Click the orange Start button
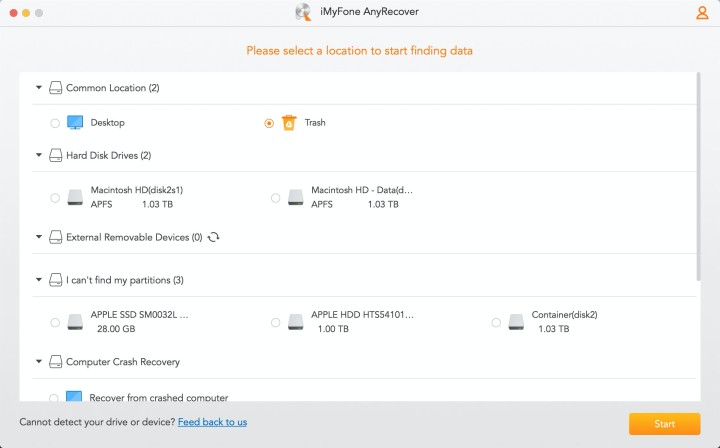720x448 pixels. click(x=664, y=424)
